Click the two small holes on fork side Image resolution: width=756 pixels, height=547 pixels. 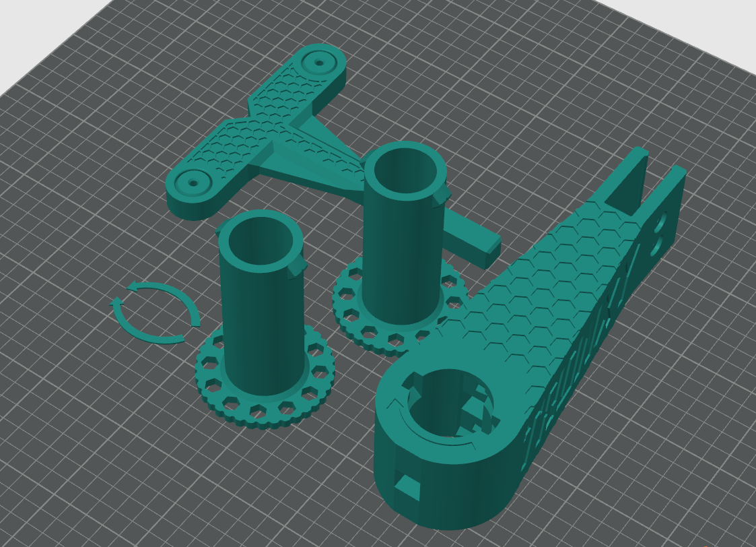tap(659, 232)
